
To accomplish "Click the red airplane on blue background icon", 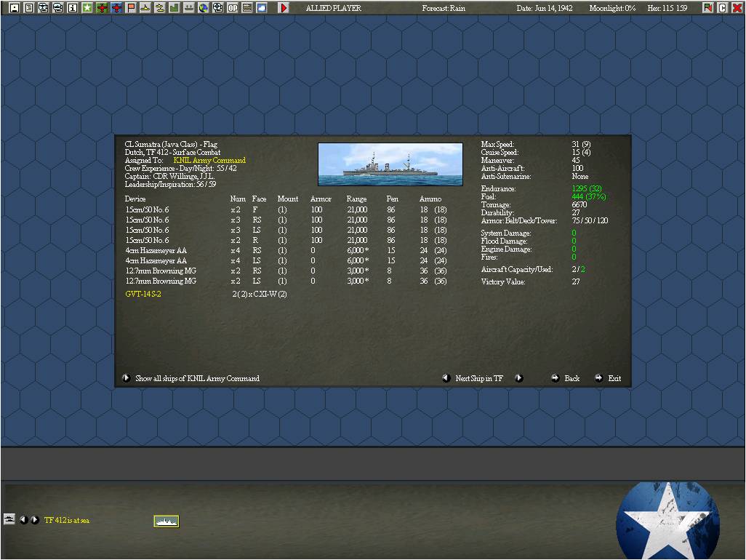I will 116,7.
